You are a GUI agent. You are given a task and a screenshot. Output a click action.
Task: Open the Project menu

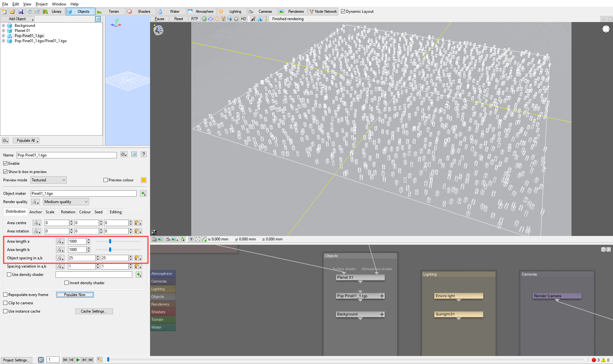(42, 4)
